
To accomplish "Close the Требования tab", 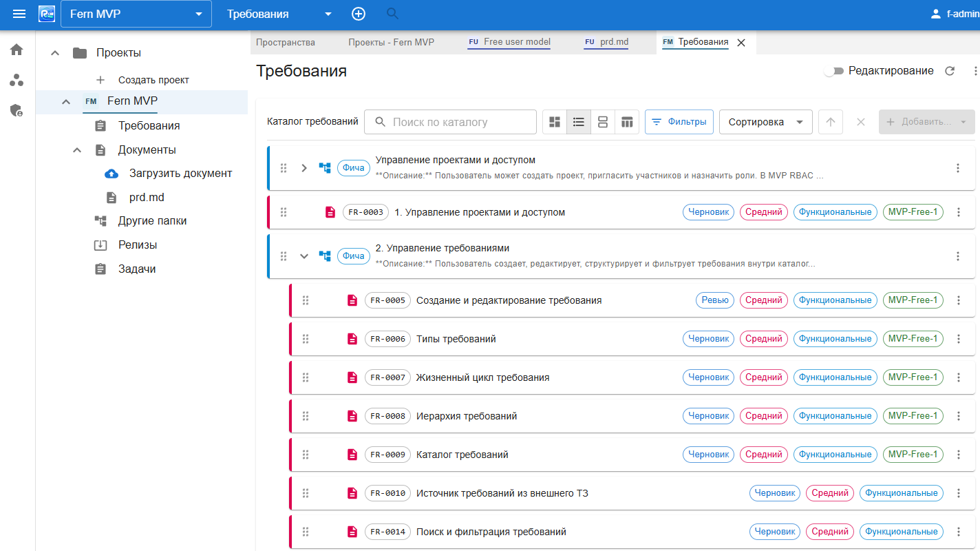I will coord(741,43).
